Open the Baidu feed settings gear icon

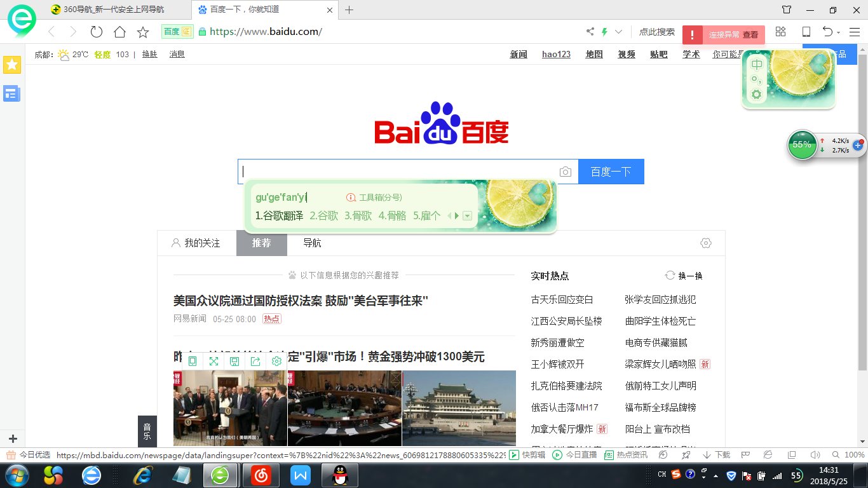705,243
